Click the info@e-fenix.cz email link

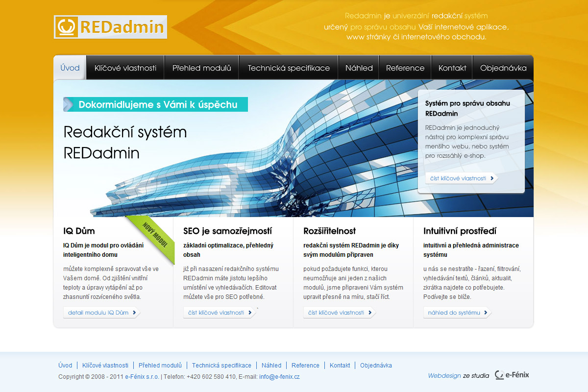coord(279,377)
